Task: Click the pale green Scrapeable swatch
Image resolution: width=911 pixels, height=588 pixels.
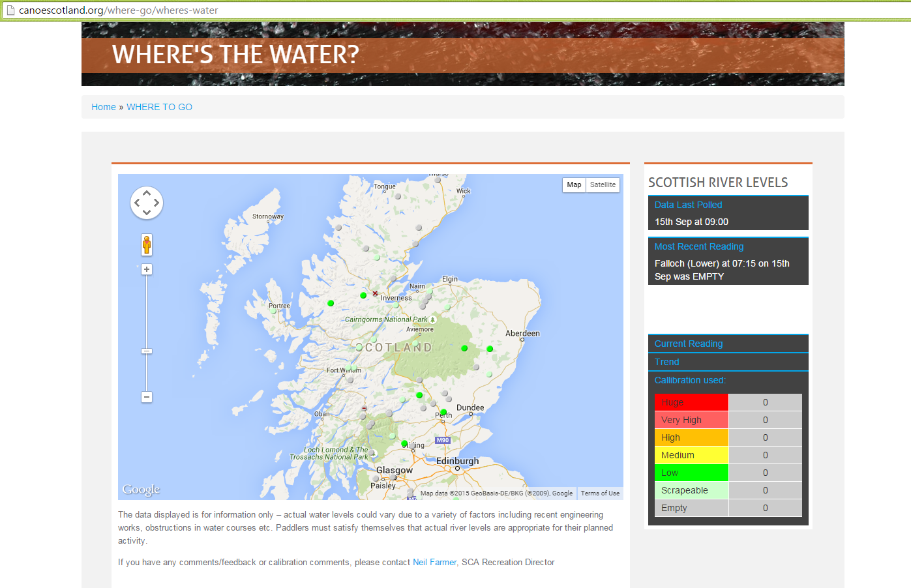Action: coord(692,490)
